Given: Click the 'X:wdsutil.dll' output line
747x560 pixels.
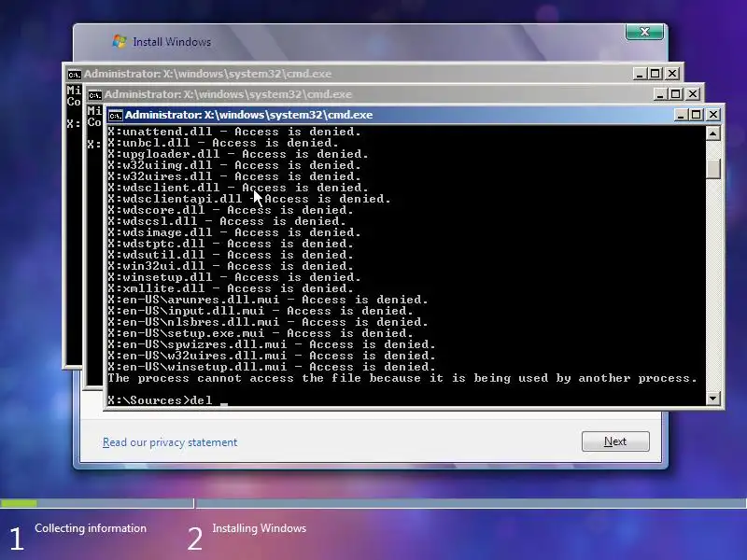Looking at the screenshot, I should pos(231,255).
